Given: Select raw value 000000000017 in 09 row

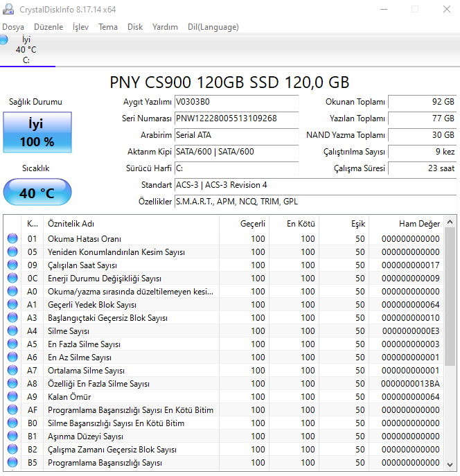Looking at the screenshot, I should tap(411, 265).
